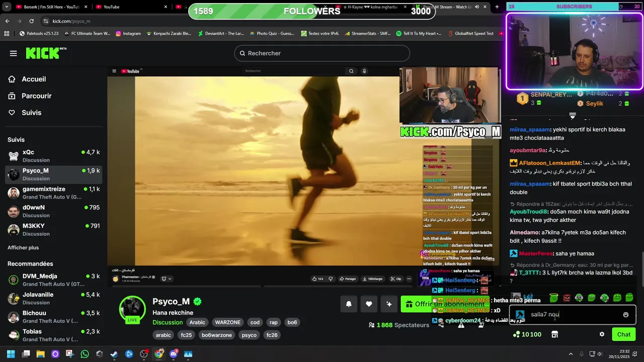Click the Rechercher search field
Viewport: 644px width, 362px height.
click(322, 53)
